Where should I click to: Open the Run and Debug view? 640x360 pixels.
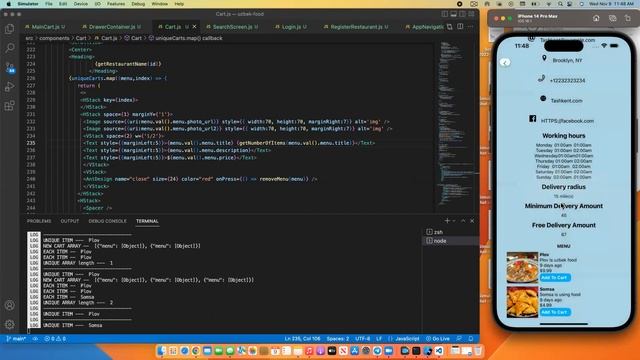9,87
